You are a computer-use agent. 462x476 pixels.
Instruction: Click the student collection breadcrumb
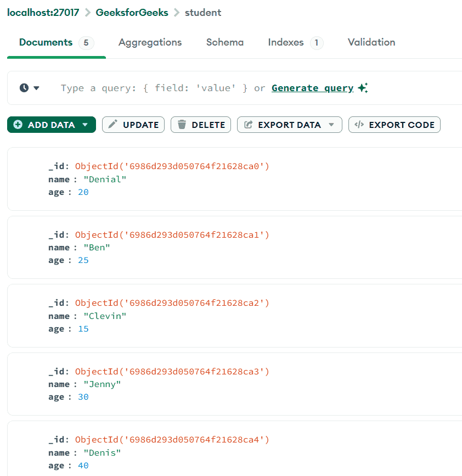pyautogui.click(x=203, y=13)
